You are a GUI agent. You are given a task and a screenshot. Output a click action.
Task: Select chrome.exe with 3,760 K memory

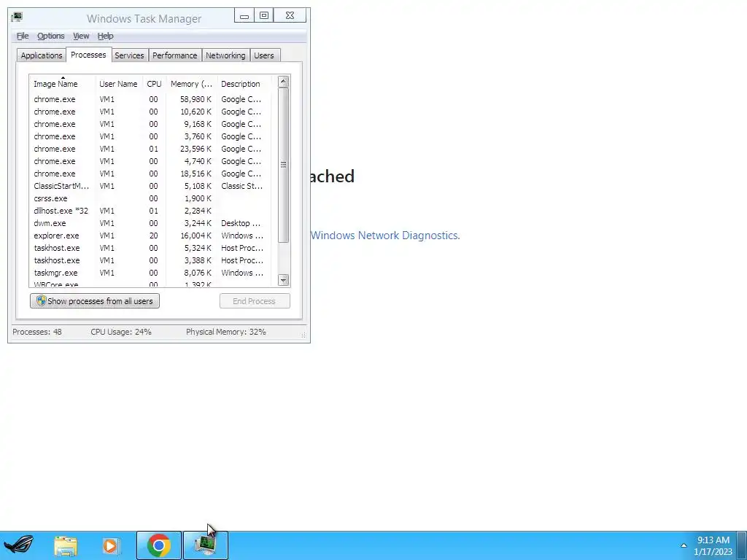pyautogui.click(x=150, y=136)
